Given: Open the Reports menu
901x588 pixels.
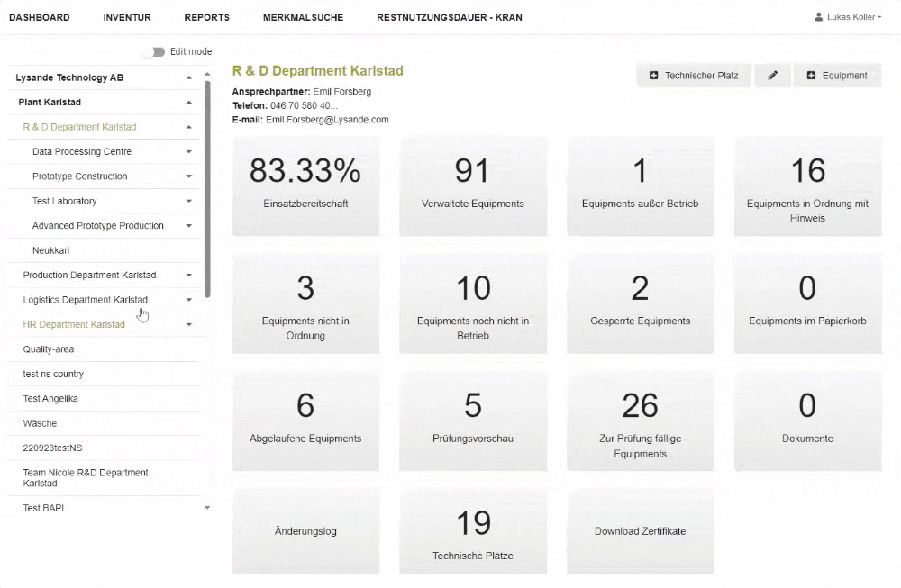Looking at the screenshot, I should (206, 17).
